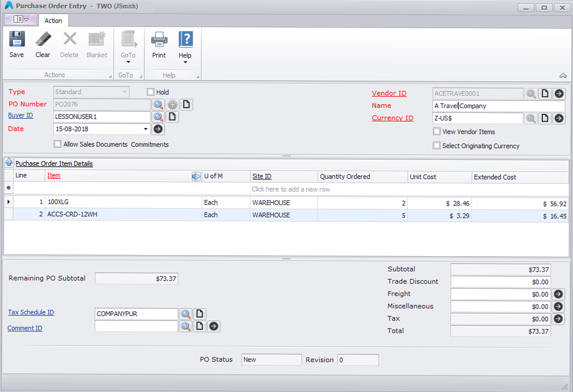The width and height of the screenshot is (573, 392).
Task: Open the Vendor ID link
Action: coord(389,93)
